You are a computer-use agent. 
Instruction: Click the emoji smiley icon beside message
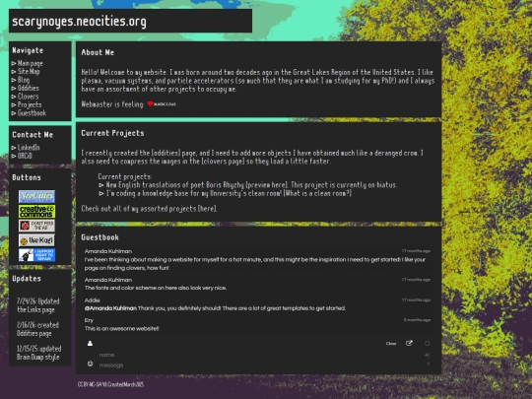pos(91,364)
